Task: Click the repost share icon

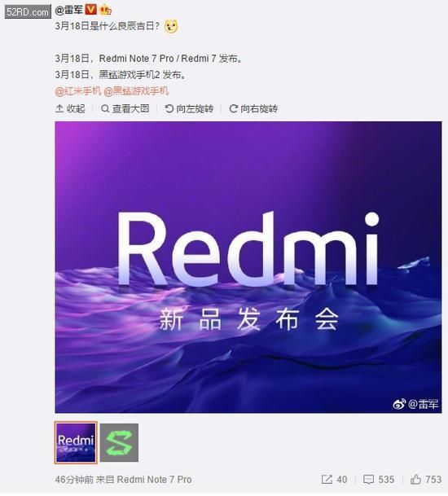Action: 327,479
